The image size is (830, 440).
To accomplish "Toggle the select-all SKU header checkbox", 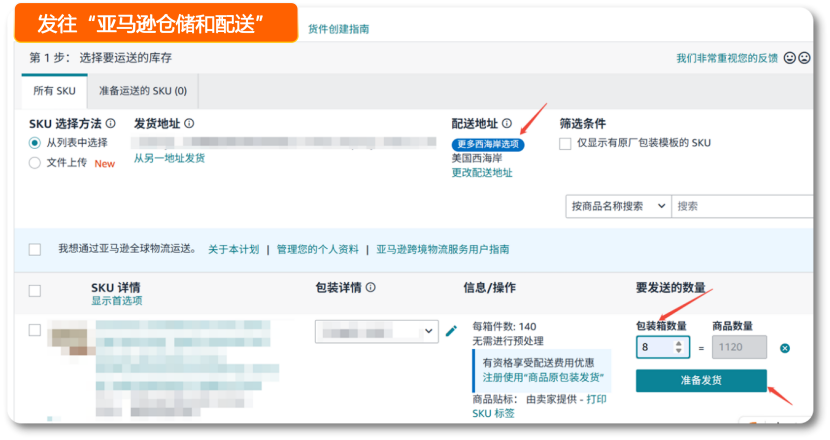I will (x=35, y=291).
